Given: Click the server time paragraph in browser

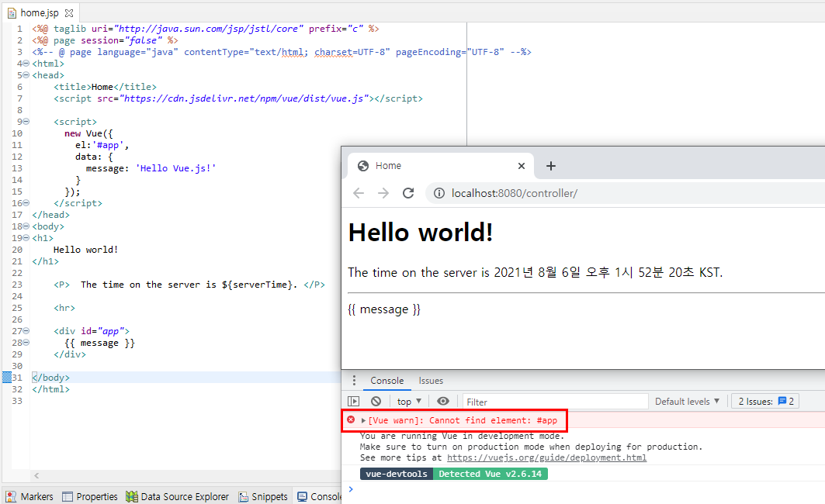Looking at the screenshot, I should pos(535,273).
